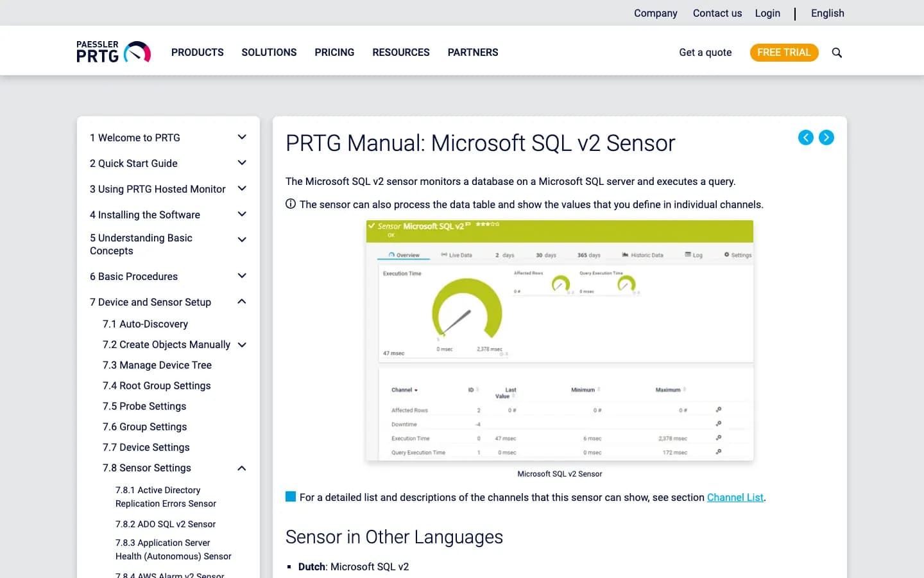The height and width of the screenshot is (578, 924).
Task: Open 7.6 Group Settings
Action: 144,427
